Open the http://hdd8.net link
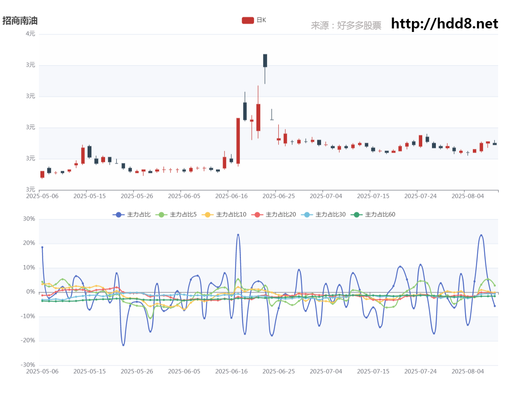The image size is (532, 404). click(444, 24)
